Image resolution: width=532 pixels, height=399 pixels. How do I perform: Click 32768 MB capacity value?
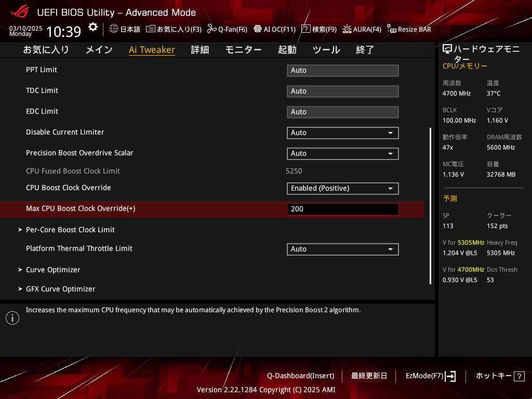(x=501, y=175)
